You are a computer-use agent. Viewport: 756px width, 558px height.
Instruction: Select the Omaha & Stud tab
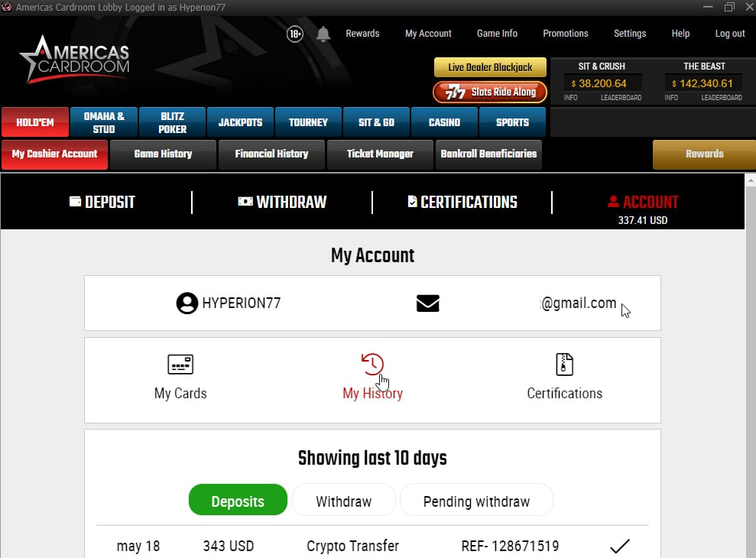(x=104, y=122)
